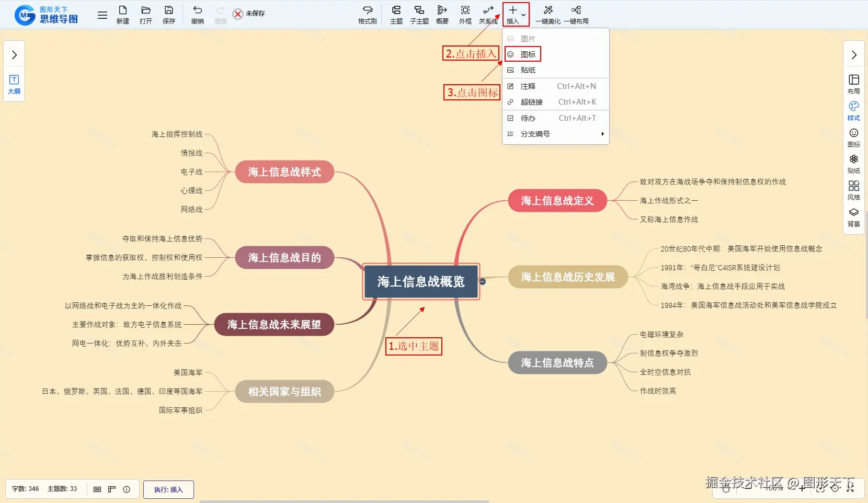This screenshot has width=868, height=503.
Task: Activate the 格式刷 format painter
Action: coord(368,15)
